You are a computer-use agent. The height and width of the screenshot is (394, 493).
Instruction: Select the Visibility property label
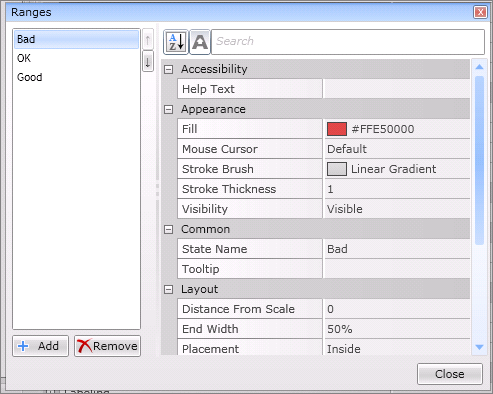(x=250, y=209)
